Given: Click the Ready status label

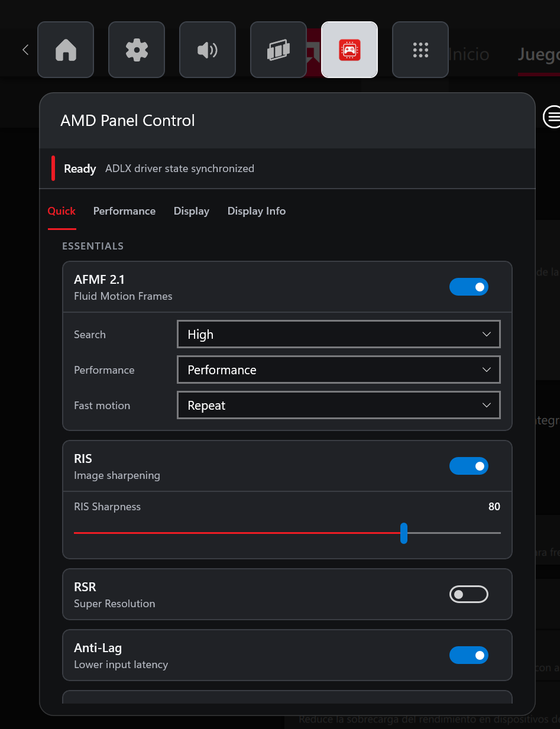Looking at the screenshot, I should point(80,169).
